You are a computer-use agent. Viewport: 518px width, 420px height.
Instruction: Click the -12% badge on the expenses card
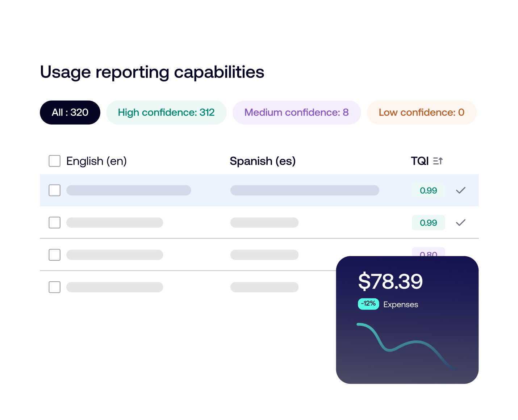[368, 304]
